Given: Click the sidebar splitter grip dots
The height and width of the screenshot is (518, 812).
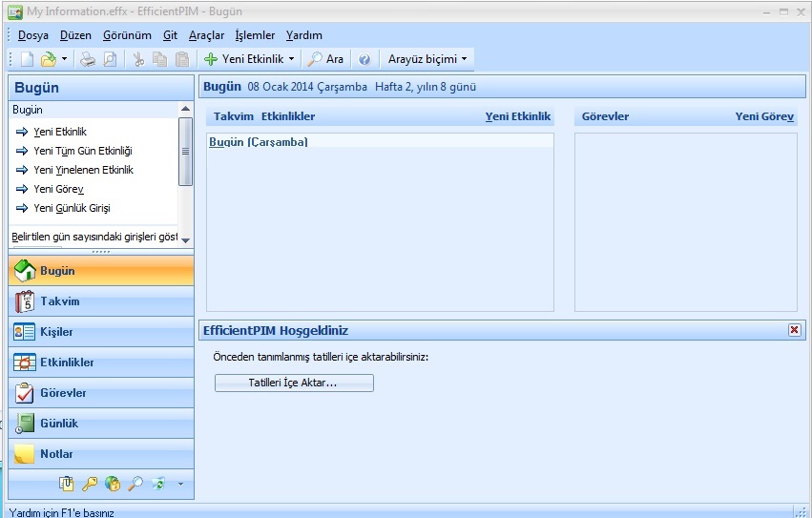Looking at the screenshot, I should click(x=101, y=252).
